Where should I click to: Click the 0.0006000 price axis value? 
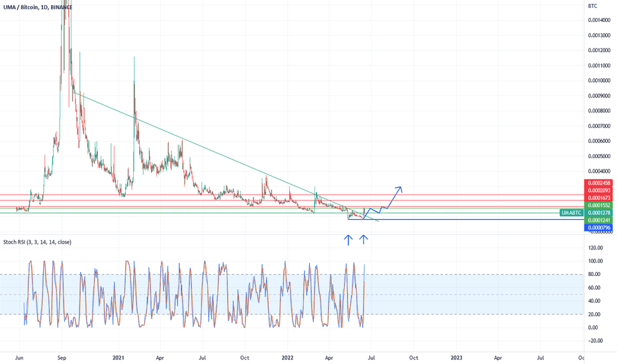click(x=599, y=141)
